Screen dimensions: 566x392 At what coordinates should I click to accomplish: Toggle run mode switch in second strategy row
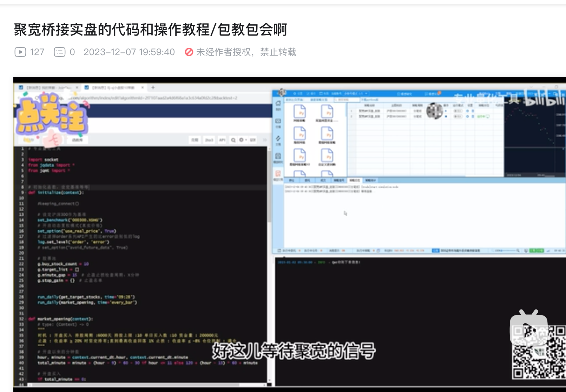point(458,116)
